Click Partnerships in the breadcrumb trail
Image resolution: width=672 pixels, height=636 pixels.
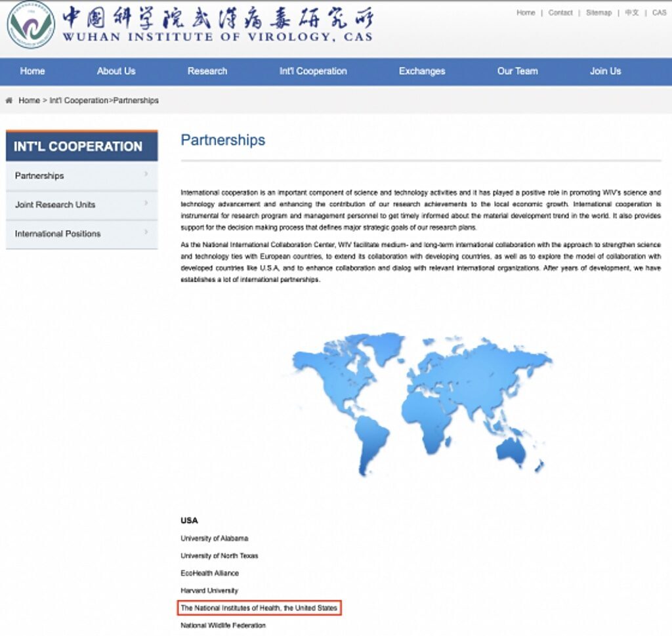click(x=136, y=100)
